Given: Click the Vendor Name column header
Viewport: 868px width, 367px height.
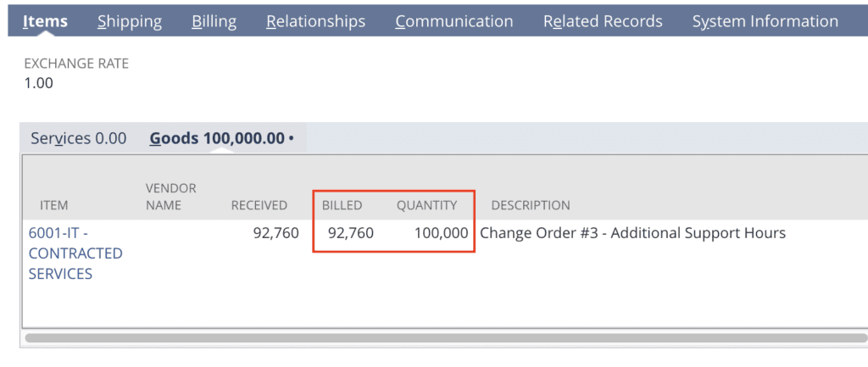Looking at the screenshot, I should 170,197.
